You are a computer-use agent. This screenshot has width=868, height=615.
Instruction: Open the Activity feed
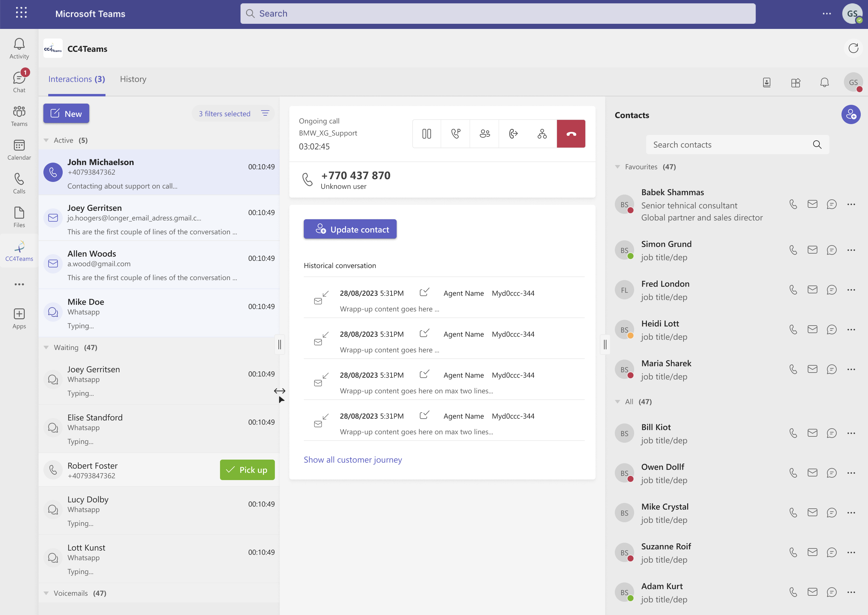[x=19, y=49]
